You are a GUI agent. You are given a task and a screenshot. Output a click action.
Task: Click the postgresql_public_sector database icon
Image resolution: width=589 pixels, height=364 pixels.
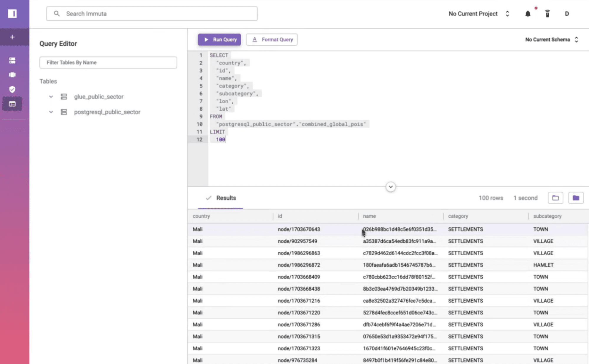[64, 112]
